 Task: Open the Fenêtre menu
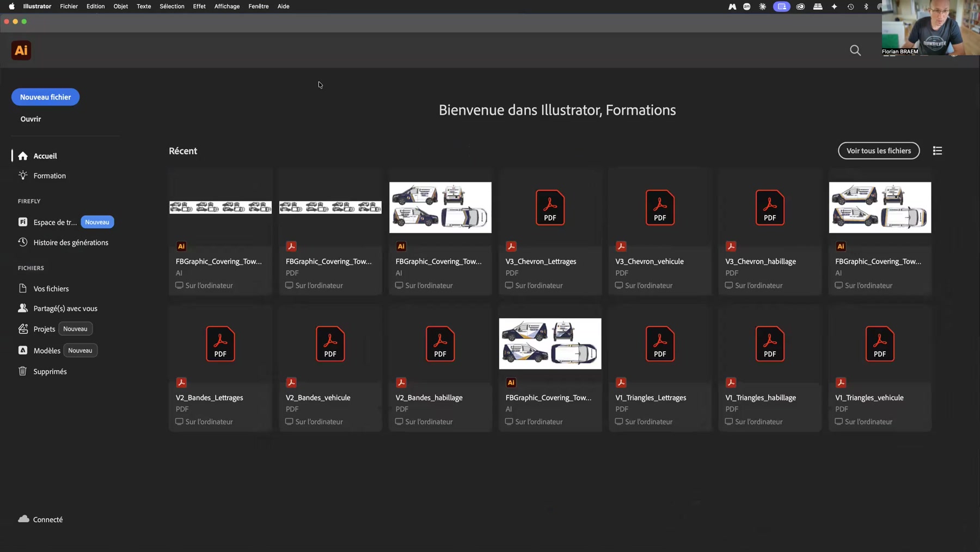(x=259, y=7)
